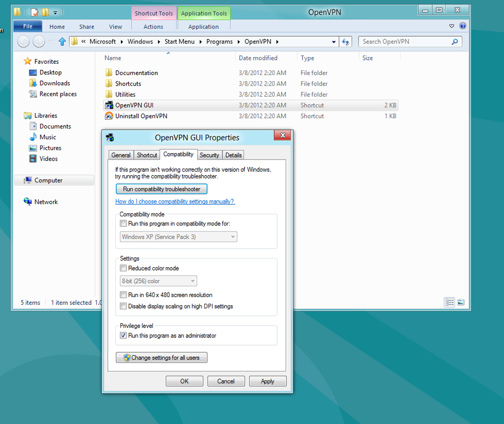
Task: Click the Forward navigation arrow in Explorer
Action: pos(39,41)
